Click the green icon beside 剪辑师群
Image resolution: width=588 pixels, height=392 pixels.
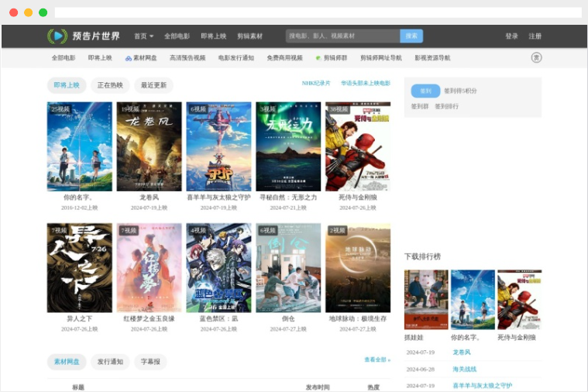[318, 58]
